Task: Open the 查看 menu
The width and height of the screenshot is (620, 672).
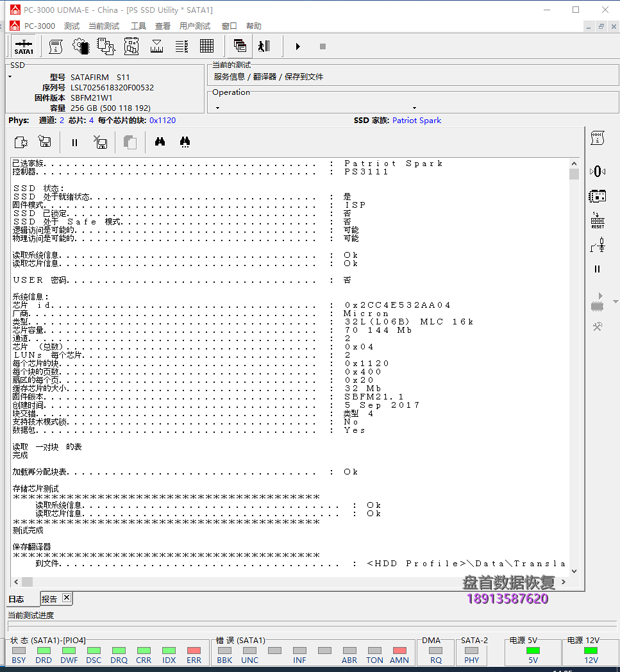Action: tap(163, 26)
